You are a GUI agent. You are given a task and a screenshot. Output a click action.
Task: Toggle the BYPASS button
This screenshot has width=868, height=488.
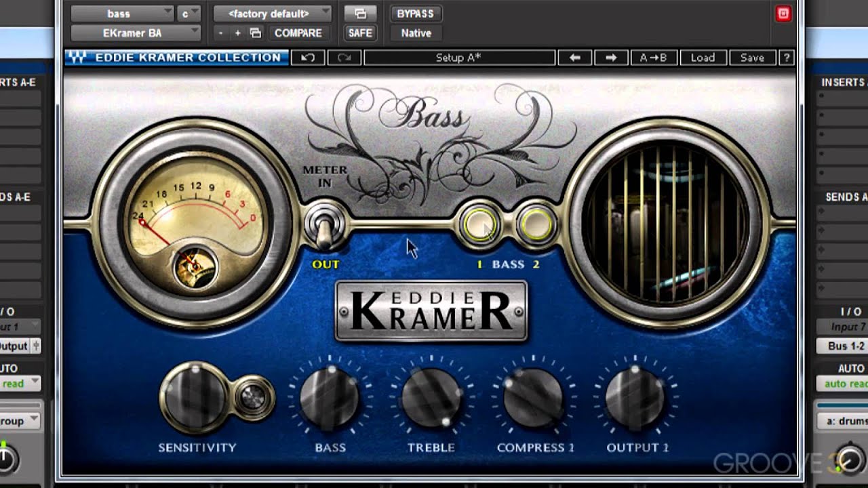pyautogui.click(x=416, y=14)
